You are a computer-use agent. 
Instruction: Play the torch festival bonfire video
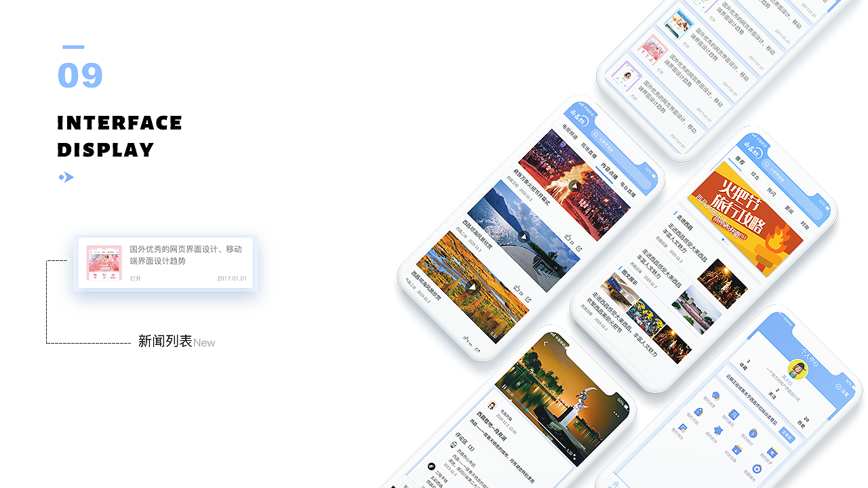(x=575, y=186)
